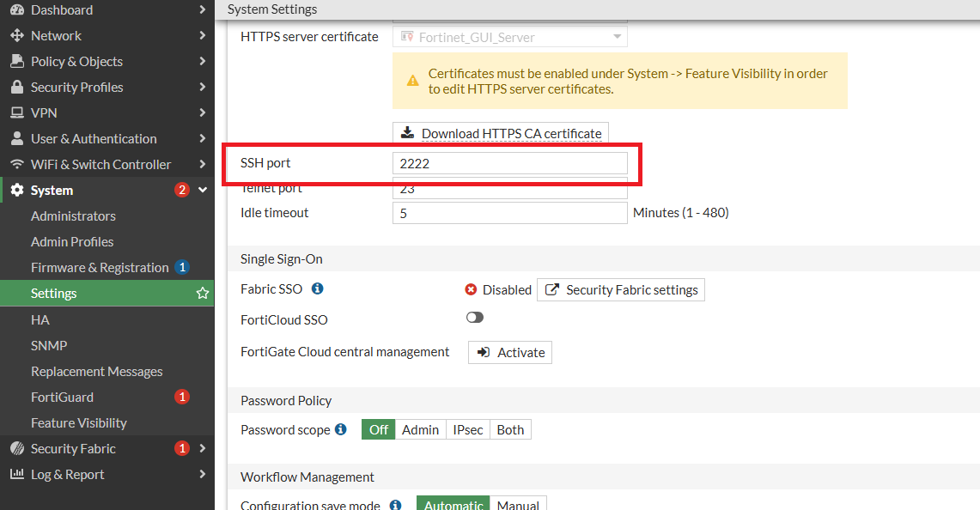Click the User & Authentication person icon
The width and height of the screenshot is (980, 510).
pyautogui.click(x=17, y=138)
